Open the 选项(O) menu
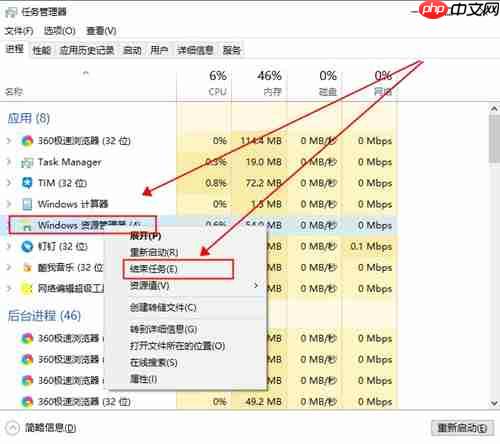Screen dimensions: 500x444 [60, 31]
